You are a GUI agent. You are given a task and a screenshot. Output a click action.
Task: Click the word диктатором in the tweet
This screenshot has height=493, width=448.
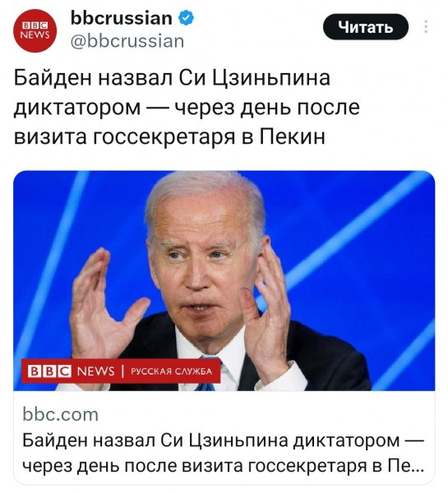(x=77, y=108)
